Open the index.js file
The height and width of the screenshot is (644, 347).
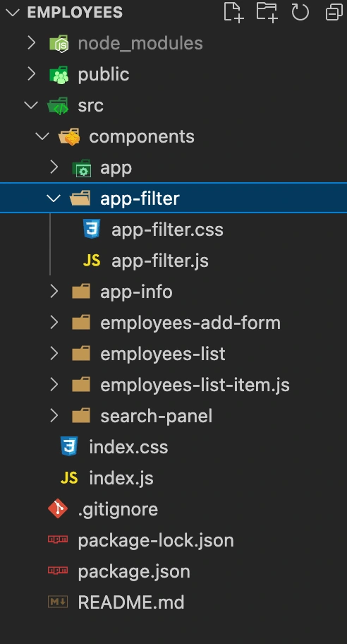coord(121,479)
